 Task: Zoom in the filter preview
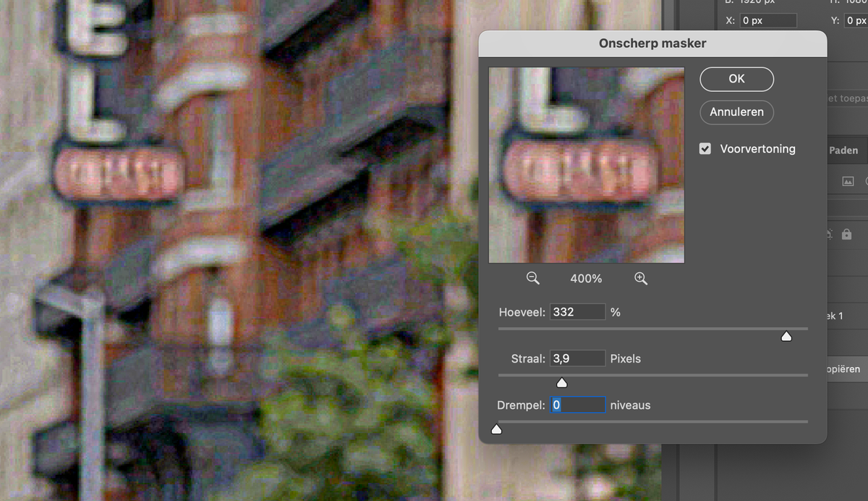(x=640, y=278)
